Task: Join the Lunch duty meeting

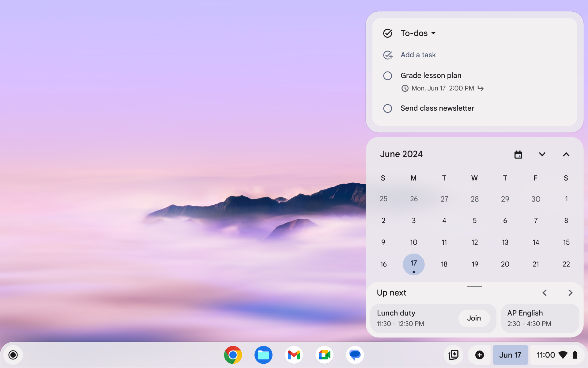Action: (x=473, y=318)
